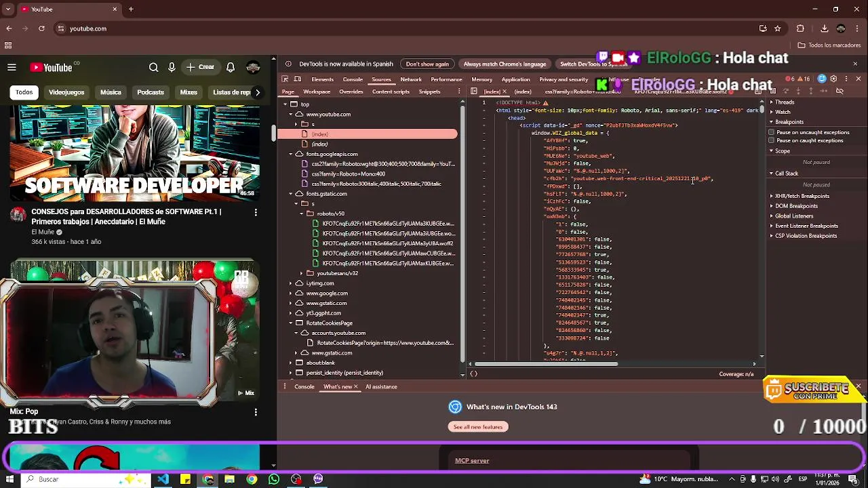Image resolution: width=868 pixels, height=488 pixels.
Task: Open AI assistance drawer tab
Action: click(x=381, y=386)
